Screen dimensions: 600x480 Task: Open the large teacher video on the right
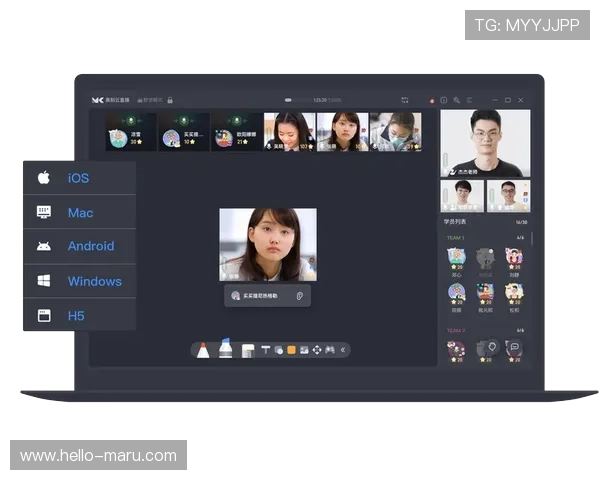pyautogui.click(x=485, y=143)
